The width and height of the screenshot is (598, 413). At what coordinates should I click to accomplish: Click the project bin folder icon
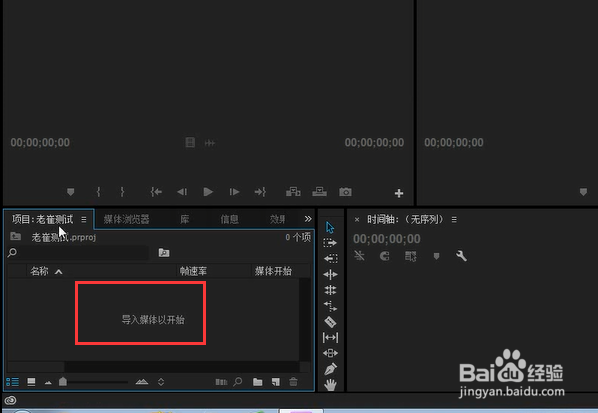pos(16,236)
